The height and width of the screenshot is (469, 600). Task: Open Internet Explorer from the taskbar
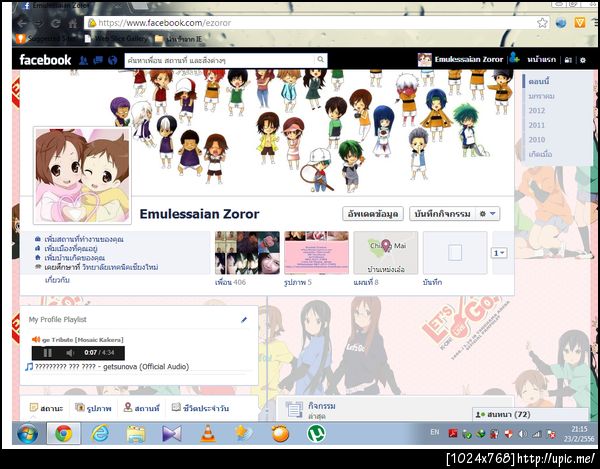pos(99,434)
